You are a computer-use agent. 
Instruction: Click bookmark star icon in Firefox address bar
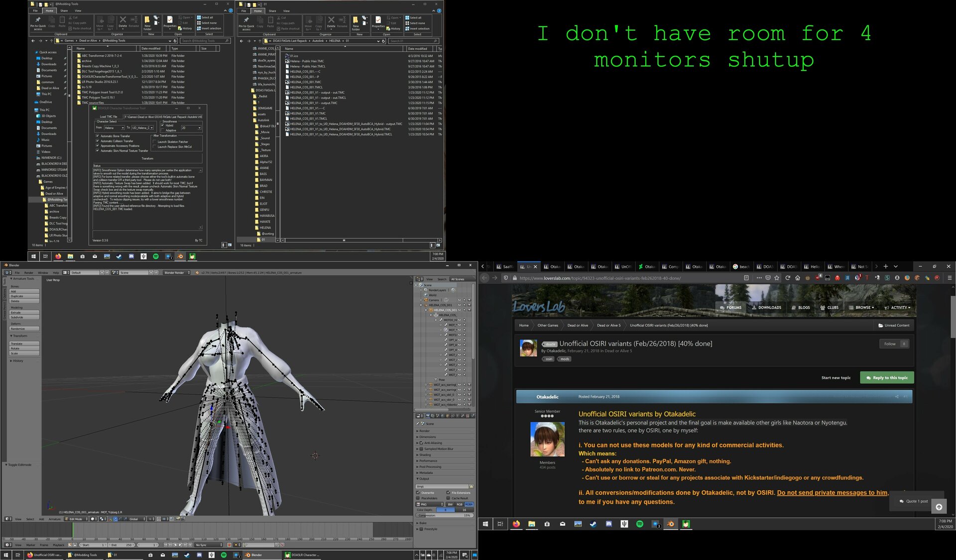[777, 278]
